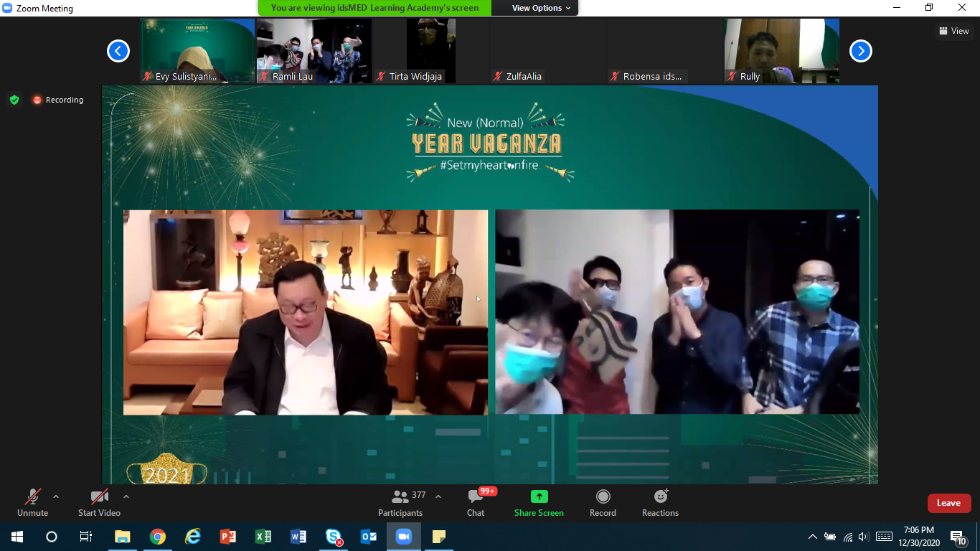Click the red Recording indicator
Viewport: 980px width, 551px height.
pyautogui.click(x=58, y=100)
